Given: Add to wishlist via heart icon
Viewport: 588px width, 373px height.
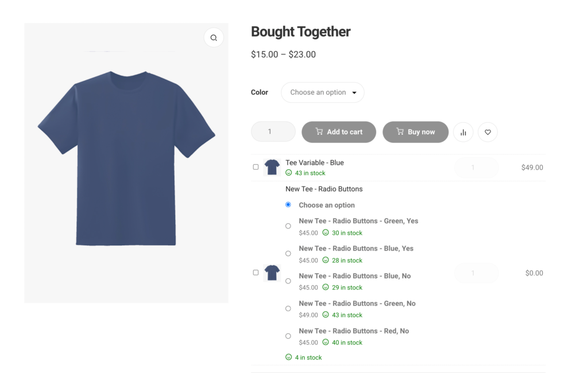Looking at the screenshot, I should 488,133.
